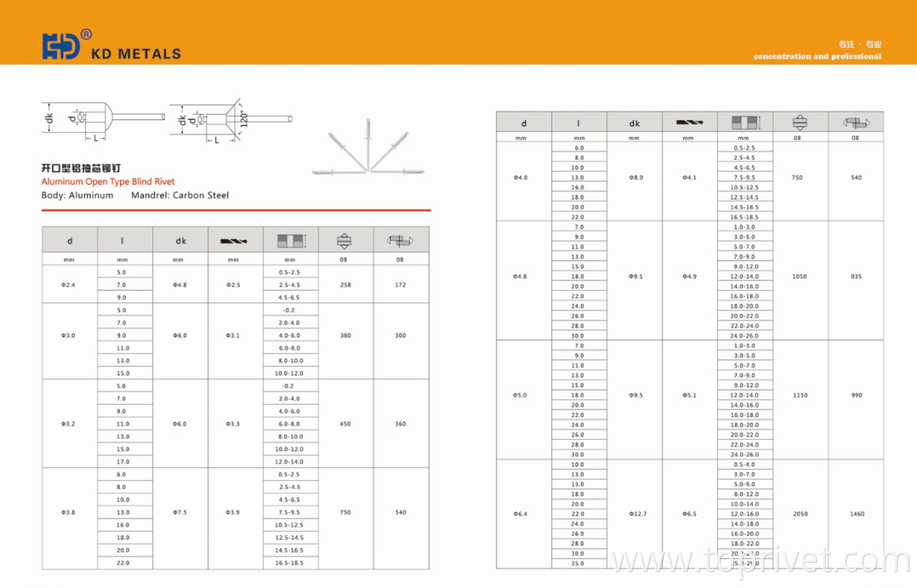
Task: Click the 'Mandrel: Carbon Steel' specification text
Action: coord(180,195)
